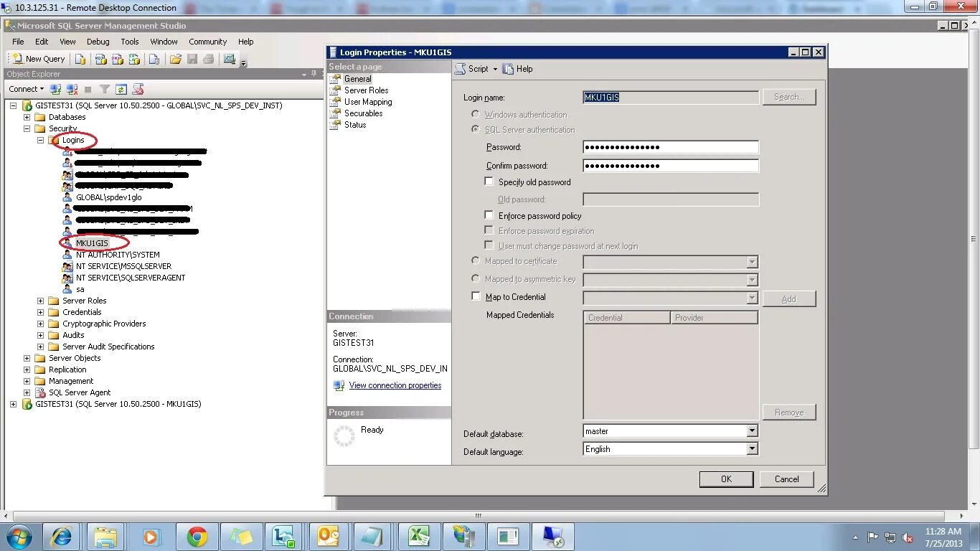Collapse the Logins node
Image resolution: width=980 pixels, height=551 pixels.
click(41, 140)
